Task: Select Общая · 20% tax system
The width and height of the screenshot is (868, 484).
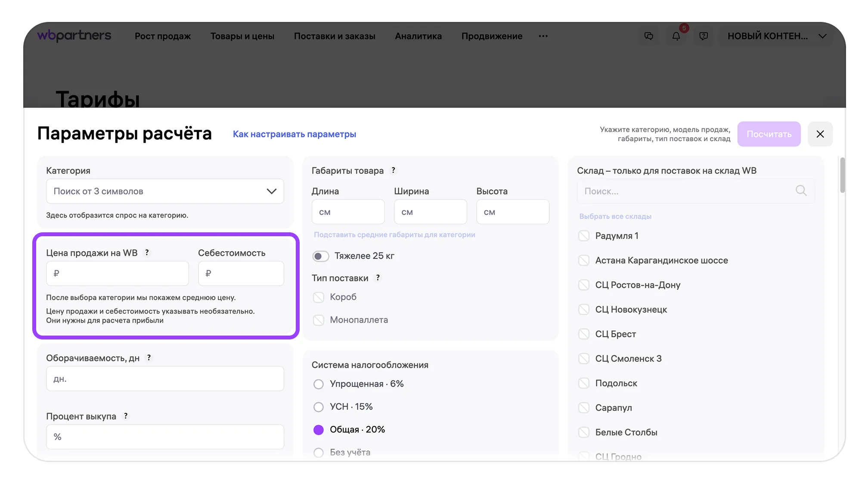Action: coord(319,430)
